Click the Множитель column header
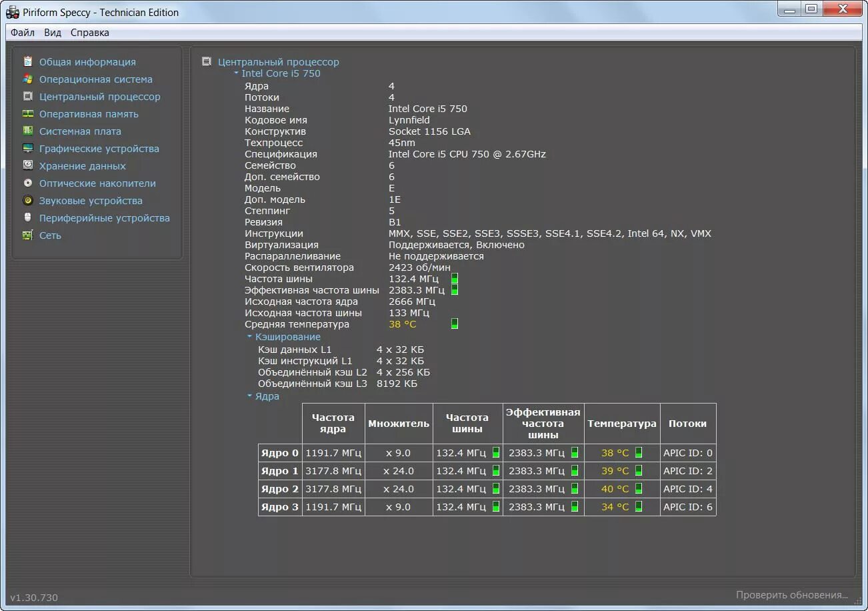 coord(399,423)
